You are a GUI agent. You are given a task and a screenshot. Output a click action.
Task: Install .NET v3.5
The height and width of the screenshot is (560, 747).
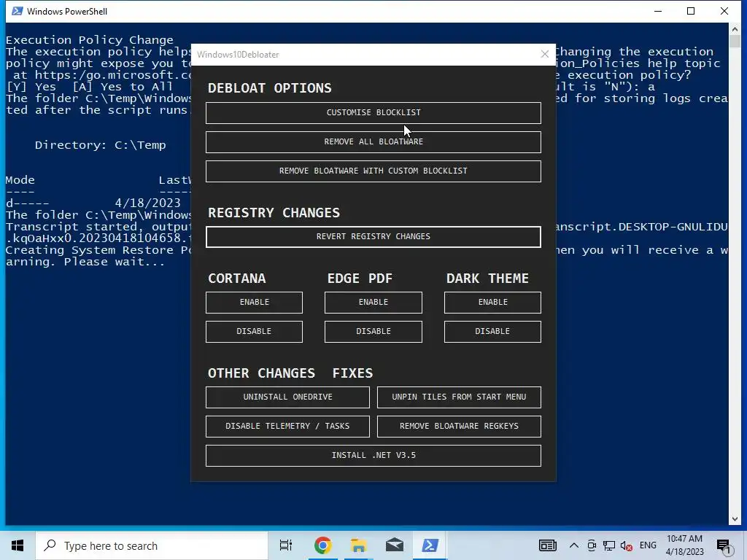[373, 456]
